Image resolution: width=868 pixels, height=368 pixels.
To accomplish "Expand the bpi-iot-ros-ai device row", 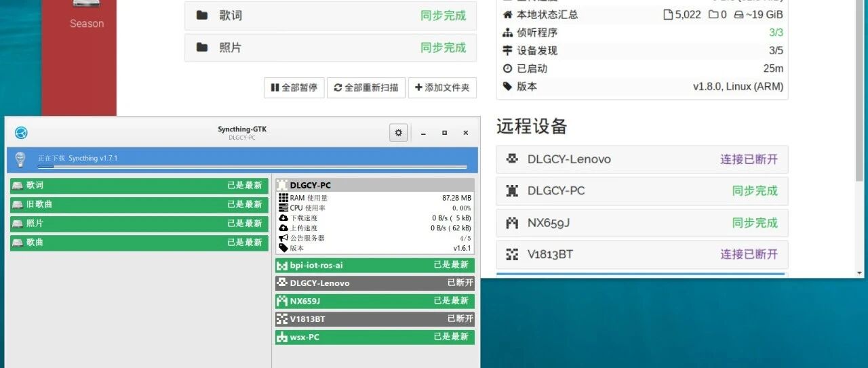I will click(375, 265).
